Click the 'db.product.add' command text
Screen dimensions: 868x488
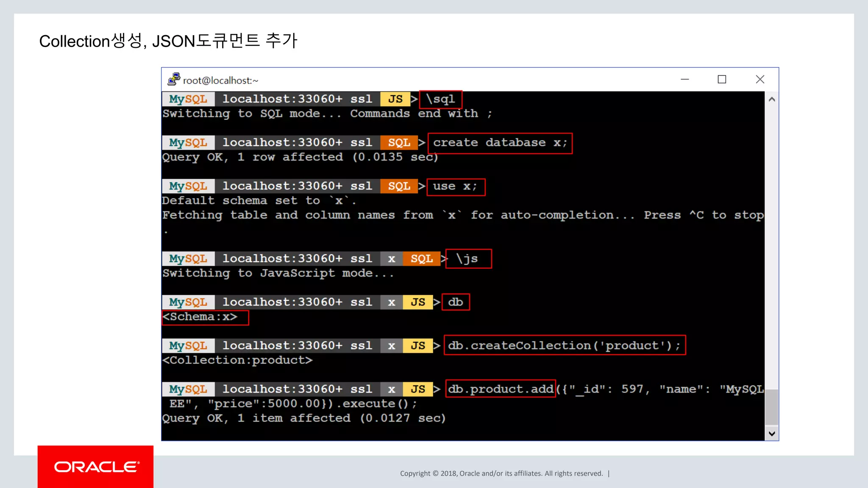(501, 389)
